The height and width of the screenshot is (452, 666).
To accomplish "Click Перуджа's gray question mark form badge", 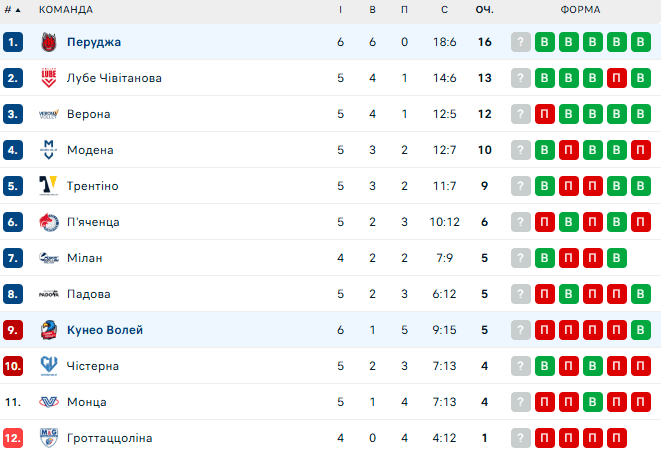I will (x=520, y=42).
